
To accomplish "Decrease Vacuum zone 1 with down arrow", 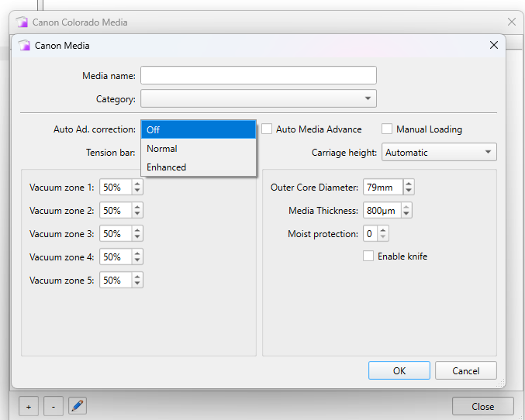I will [137, 191].
